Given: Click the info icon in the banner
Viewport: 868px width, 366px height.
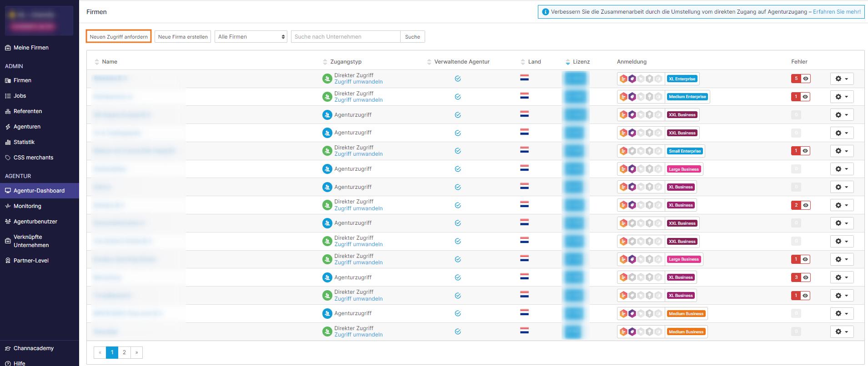Looking at the screenshot, I should [x=546, y=12].
